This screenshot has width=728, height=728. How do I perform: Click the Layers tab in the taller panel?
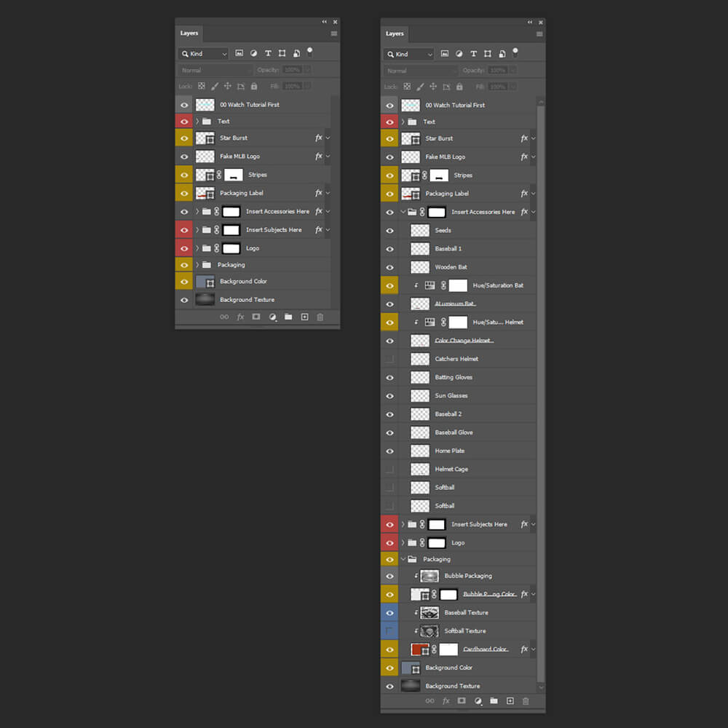(395, 33)
